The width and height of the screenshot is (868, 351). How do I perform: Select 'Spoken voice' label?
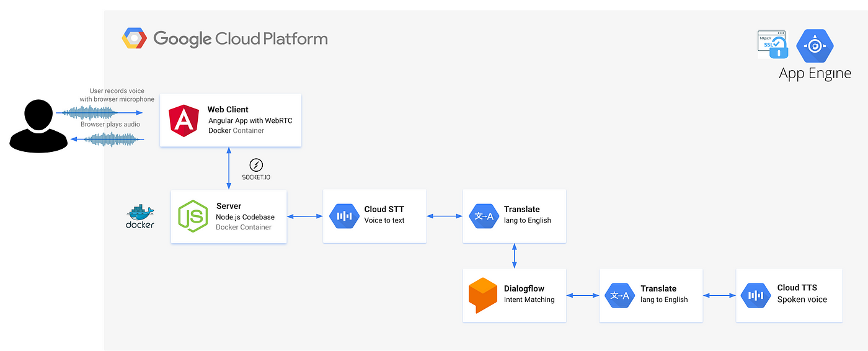click(x=802, y=300)
